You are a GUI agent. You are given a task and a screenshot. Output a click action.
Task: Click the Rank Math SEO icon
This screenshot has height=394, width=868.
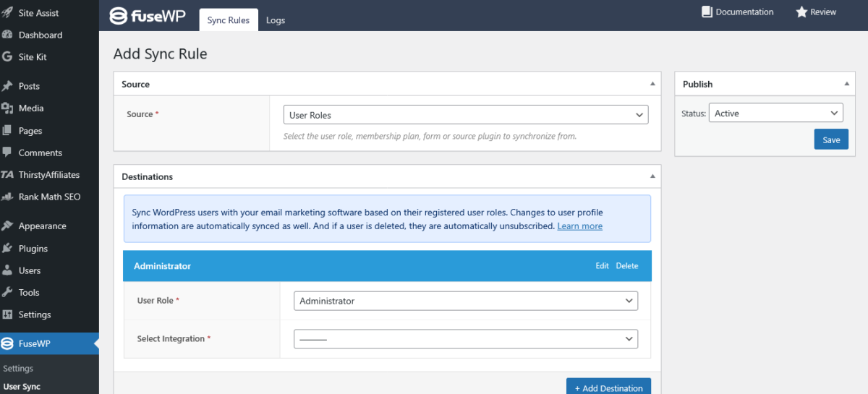7,197
